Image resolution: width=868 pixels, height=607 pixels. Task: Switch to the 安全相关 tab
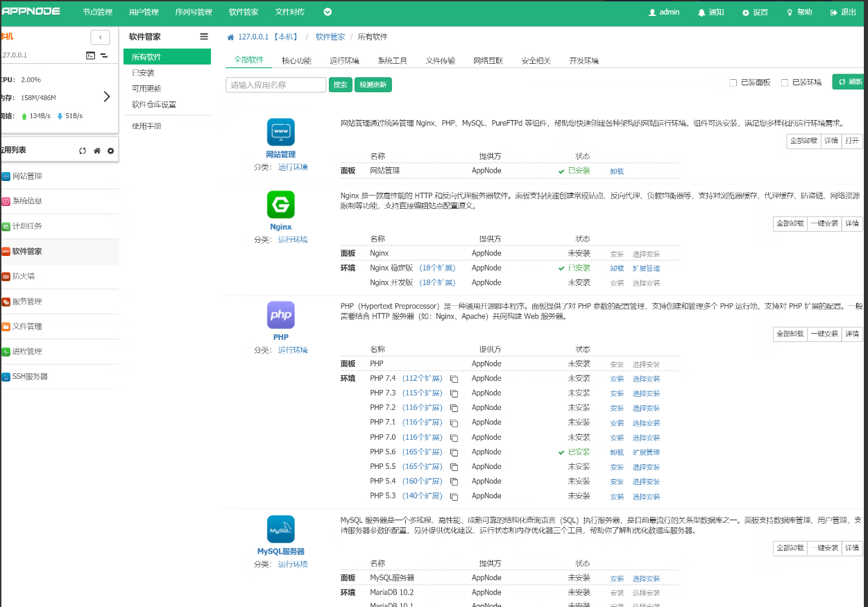tap(536, 60)
